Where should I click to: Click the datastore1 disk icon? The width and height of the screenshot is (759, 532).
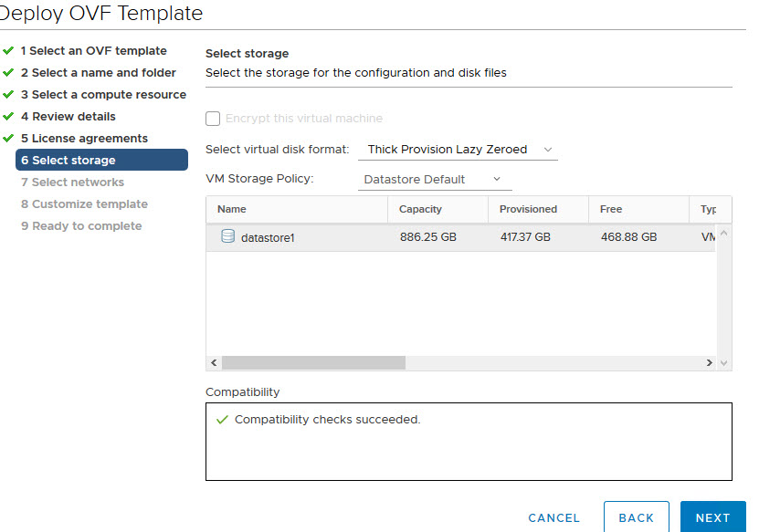227,237
